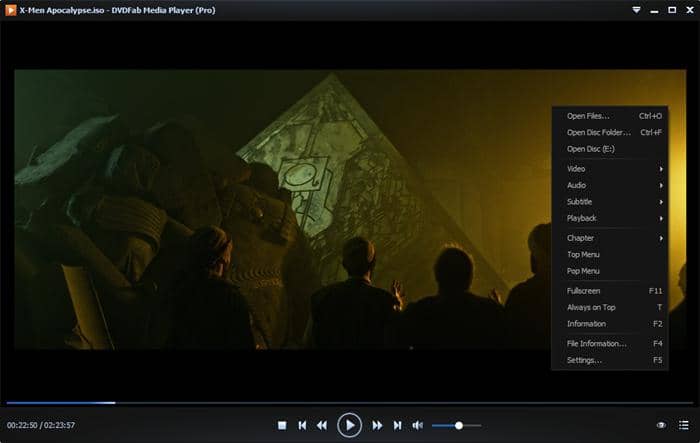Open the title bar dropdown menu arrow
The image size is (700, 443).
tap(636, 10)
